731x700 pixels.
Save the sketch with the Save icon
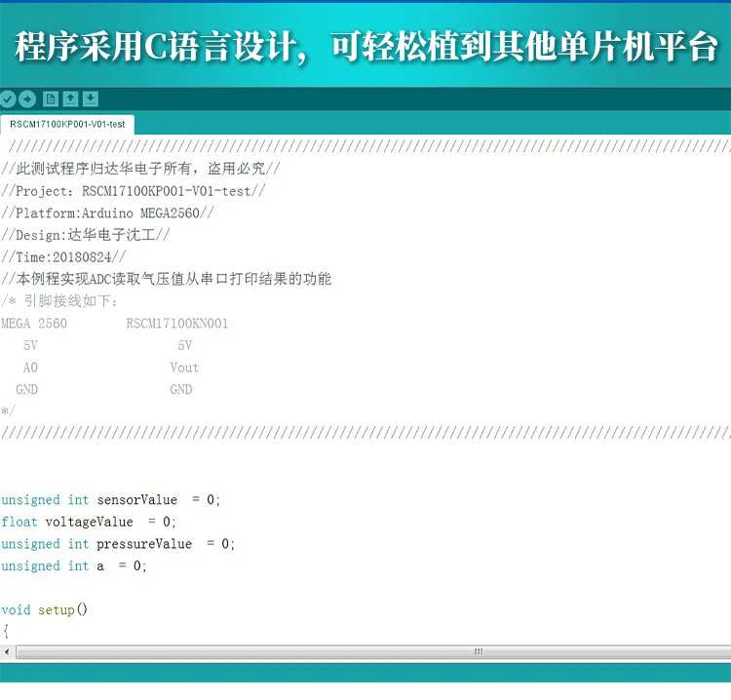(91, 98)
